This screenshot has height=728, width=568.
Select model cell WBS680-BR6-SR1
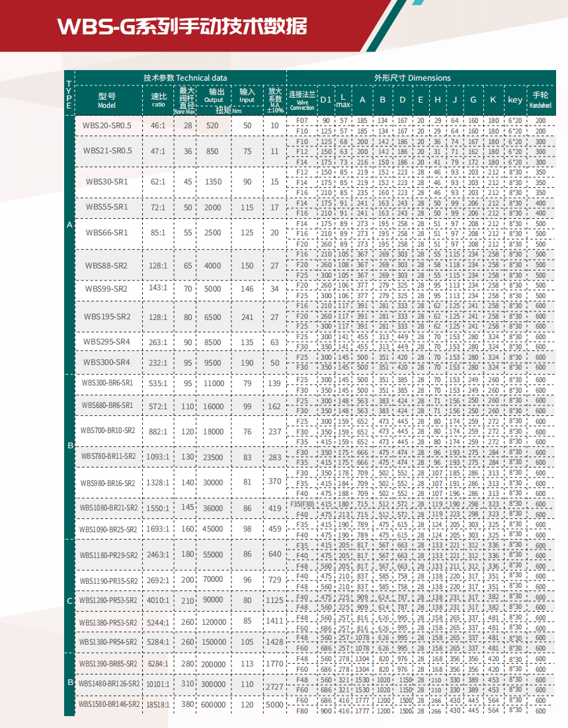(107, 405)
